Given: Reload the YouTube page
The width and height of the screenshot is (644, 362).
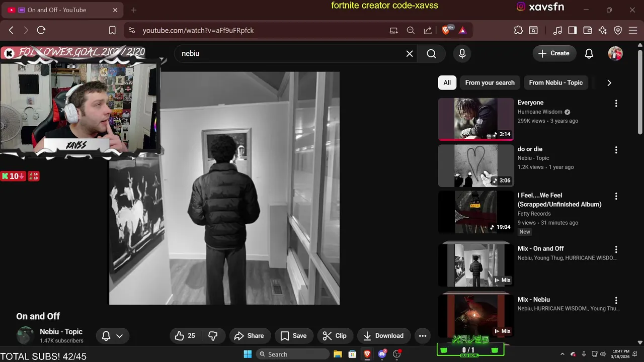Looking at the screenshot, I should click(x=41, y=30).
